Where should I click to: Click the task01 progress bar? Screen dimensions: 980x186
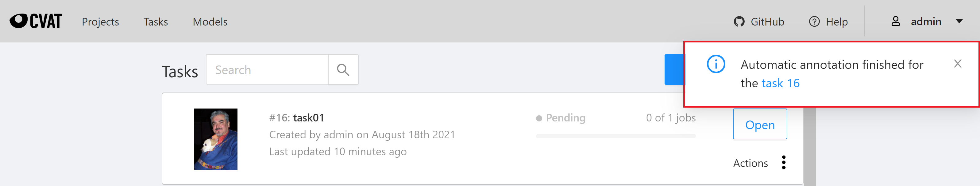point(615,136)
